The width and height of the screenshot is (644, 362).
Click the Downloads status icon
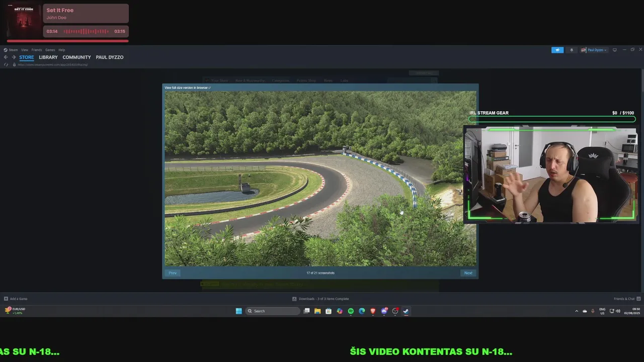(294, 299)
